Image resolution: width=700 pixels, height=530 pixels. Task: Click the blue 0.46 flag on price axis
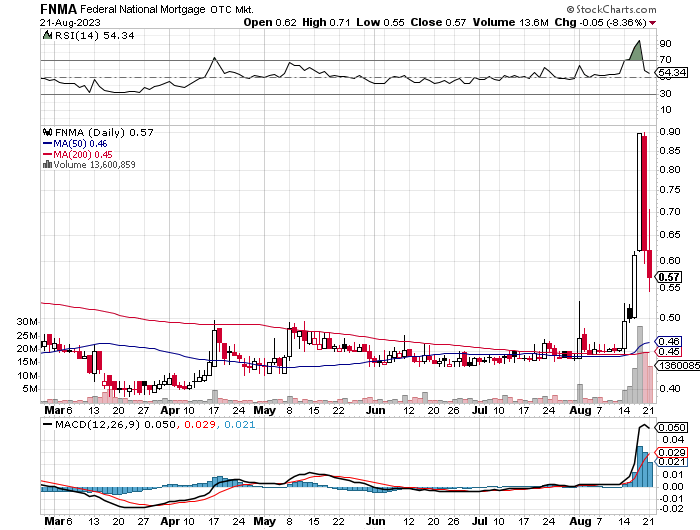coord(669,342)
